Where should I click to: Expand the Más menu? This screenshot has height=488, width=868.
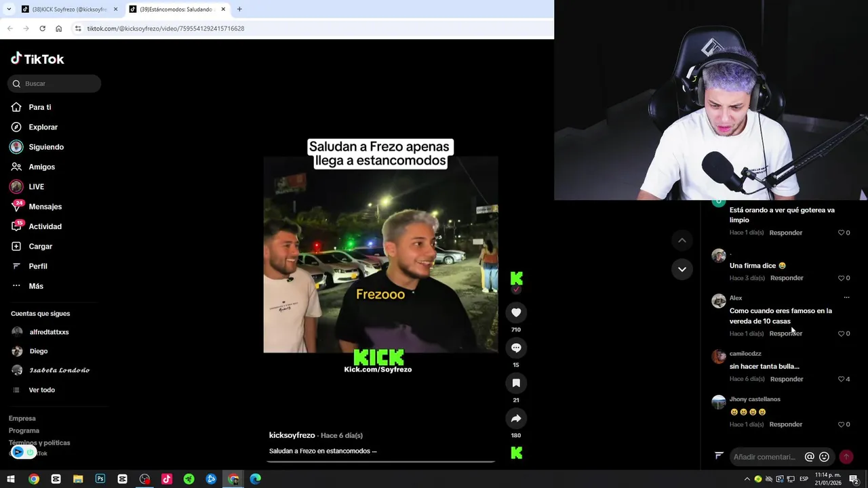27,286
